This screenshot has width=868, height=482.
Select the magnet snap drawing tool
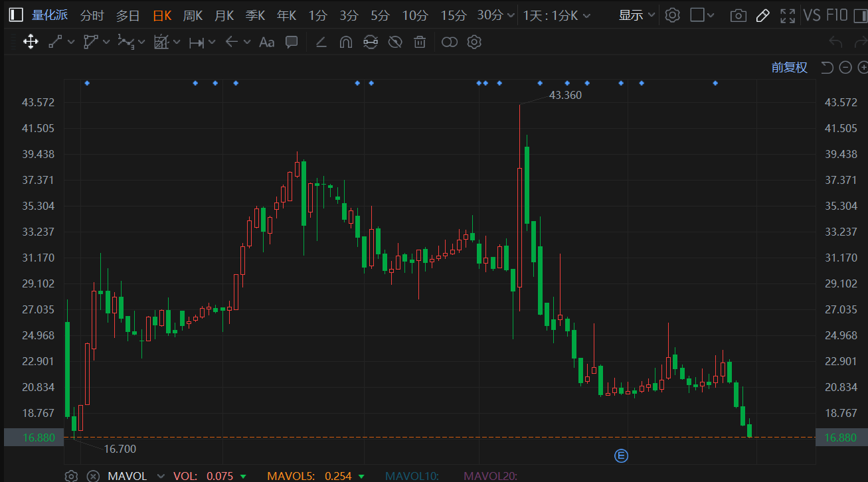point(345,42)
